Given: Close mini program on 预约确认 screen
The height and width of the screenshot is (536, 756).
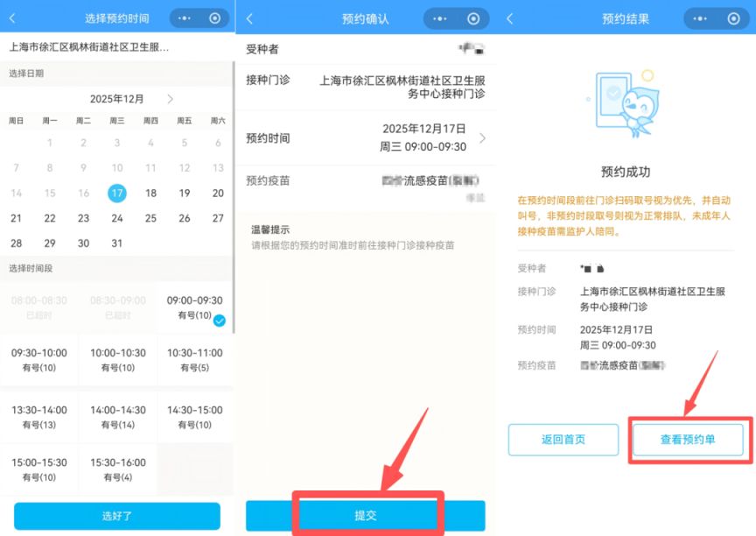Looking at the screenshot, I should [x=473, y=18].
